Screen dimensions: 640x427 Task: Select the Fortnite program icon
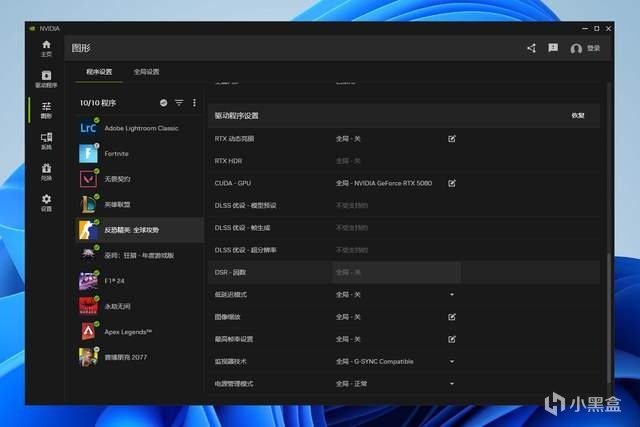coord(88,153)
